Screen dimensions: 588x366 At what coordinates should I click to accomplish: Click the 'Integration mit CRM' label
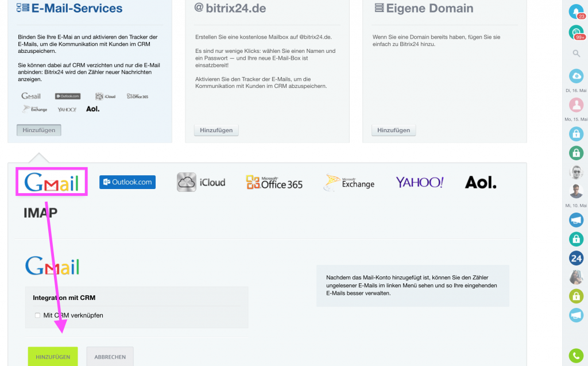click(64, 298)
